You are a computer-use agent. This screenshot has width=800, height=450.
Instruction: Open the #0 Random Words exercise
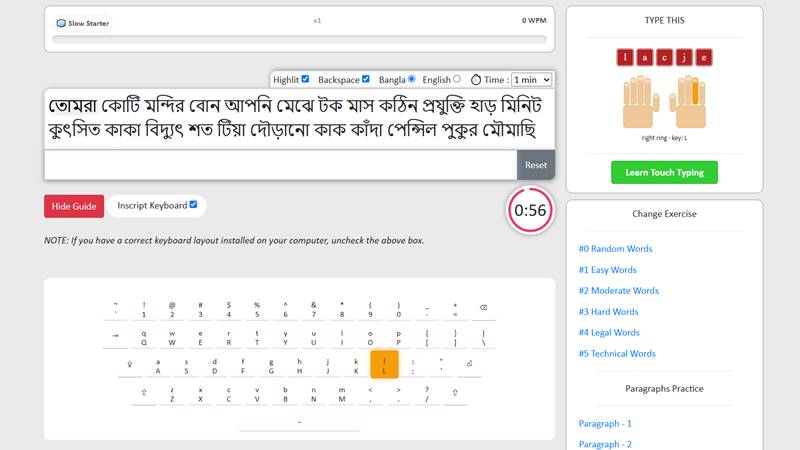[x=615, y=249]
